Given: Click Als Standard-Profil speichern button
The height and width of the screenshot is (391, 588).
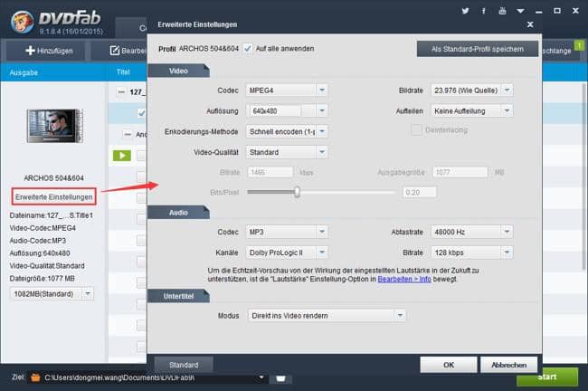Looking at the screenshot, I should pos(478,49).
